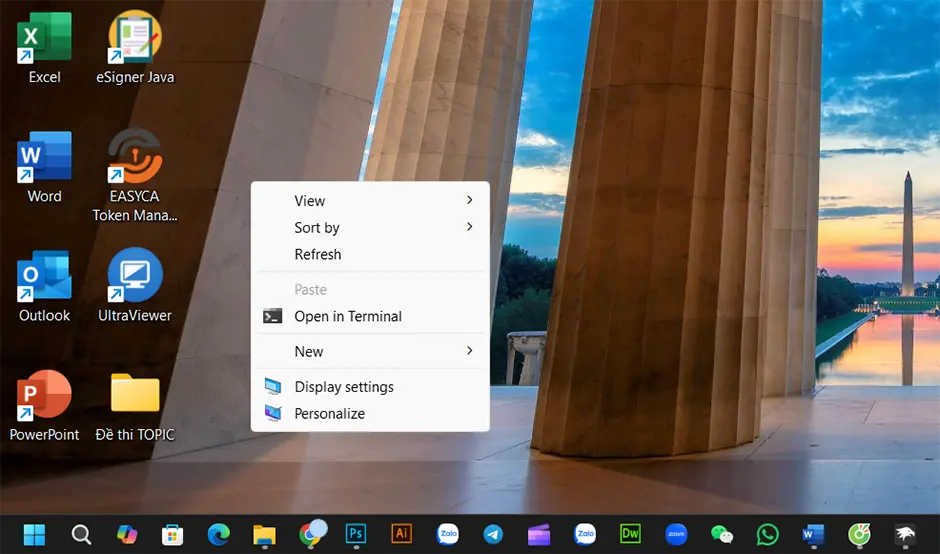Click the greyed-out Paste entry

point(370,290)
